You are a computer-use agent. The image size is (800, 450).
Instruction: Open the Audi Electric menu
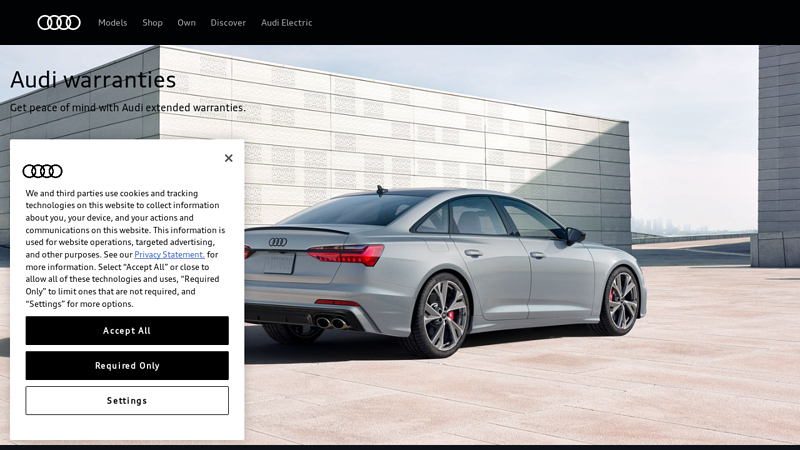click(286, 22)
